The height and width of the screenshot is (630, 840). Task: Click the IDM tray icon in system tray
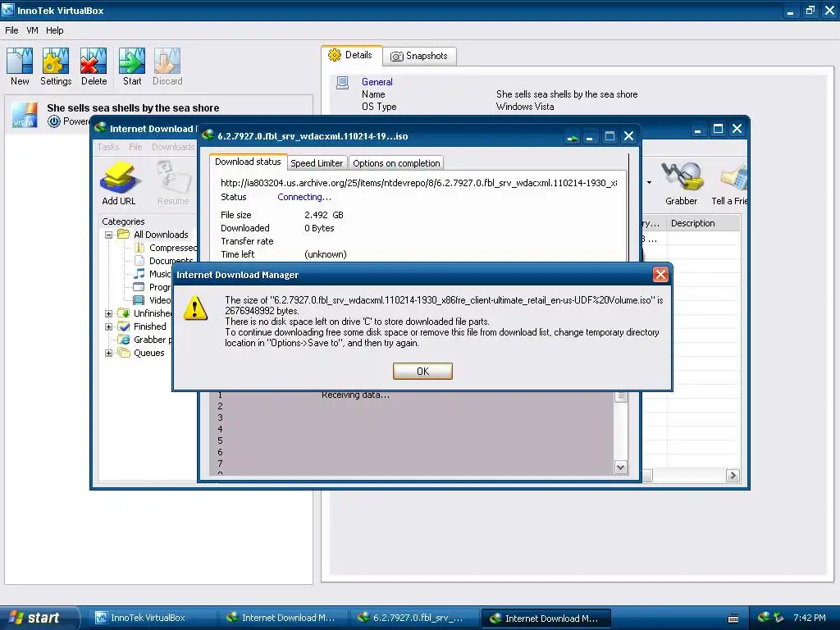(765, 617)
